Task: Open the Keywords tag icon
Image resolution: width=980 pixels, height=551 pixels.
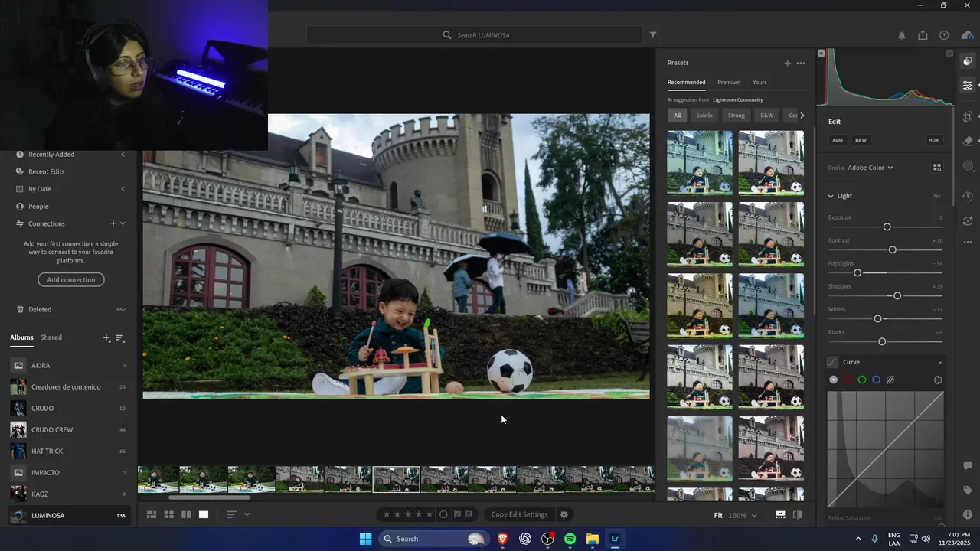Action: 968,491
